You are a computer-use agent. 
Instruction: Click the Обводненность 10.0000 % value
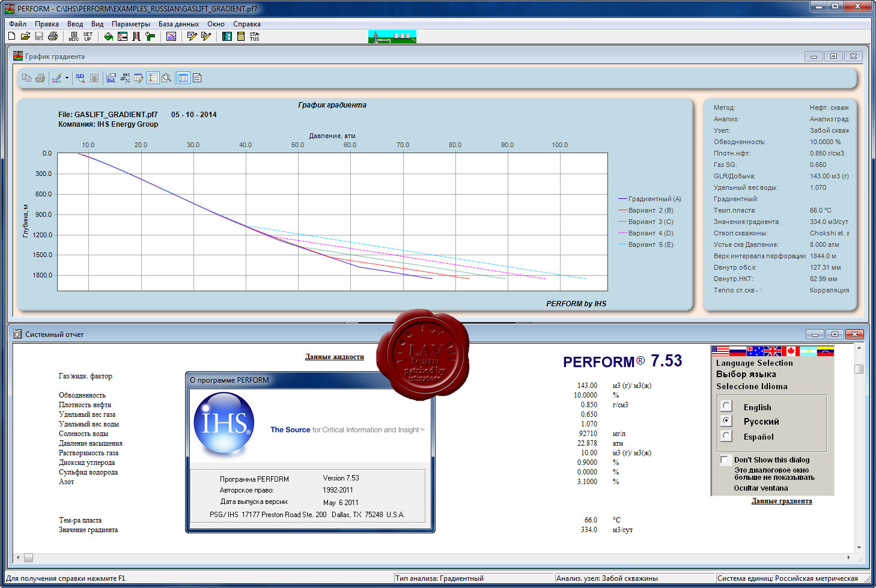pos(825,142)
